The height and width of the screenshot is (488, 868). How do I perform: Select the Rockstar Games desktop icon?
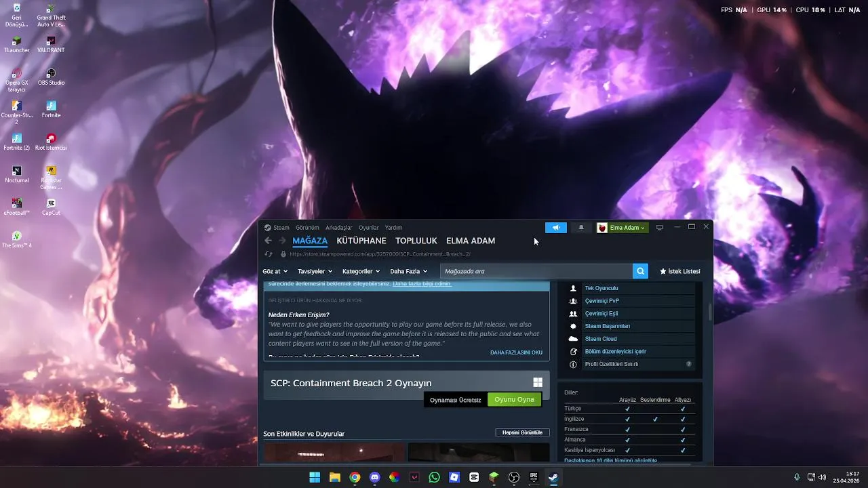[51, 178]
